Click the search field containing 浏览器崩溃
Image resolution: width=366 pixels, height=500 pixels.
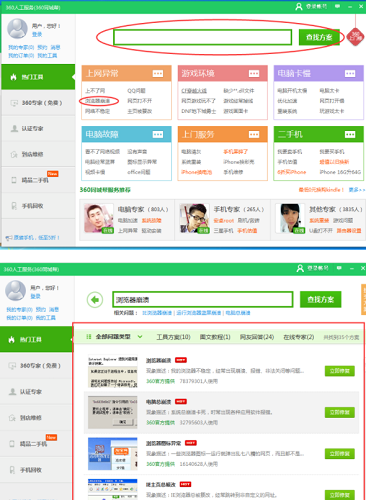(203, 299)
